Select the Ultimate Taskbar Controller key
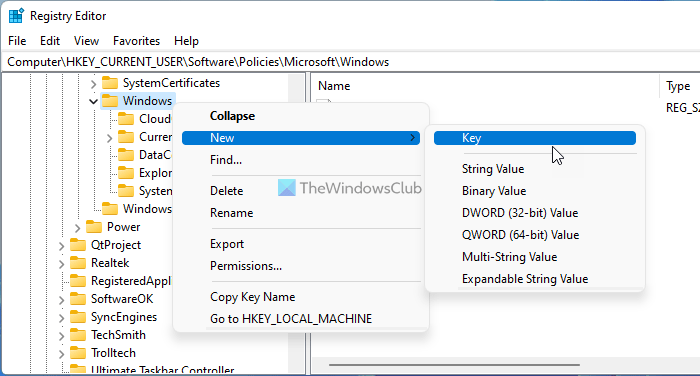 (162, 370)
